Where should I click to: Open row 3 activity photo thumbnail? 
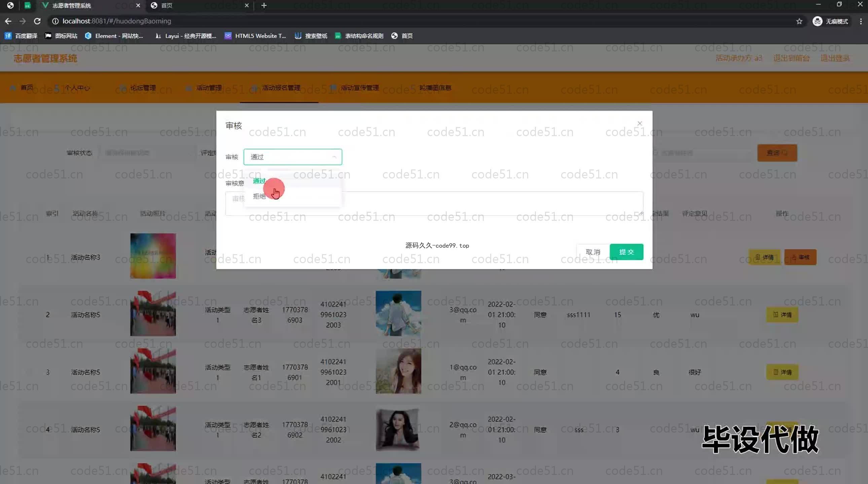[x=153, y=371]
